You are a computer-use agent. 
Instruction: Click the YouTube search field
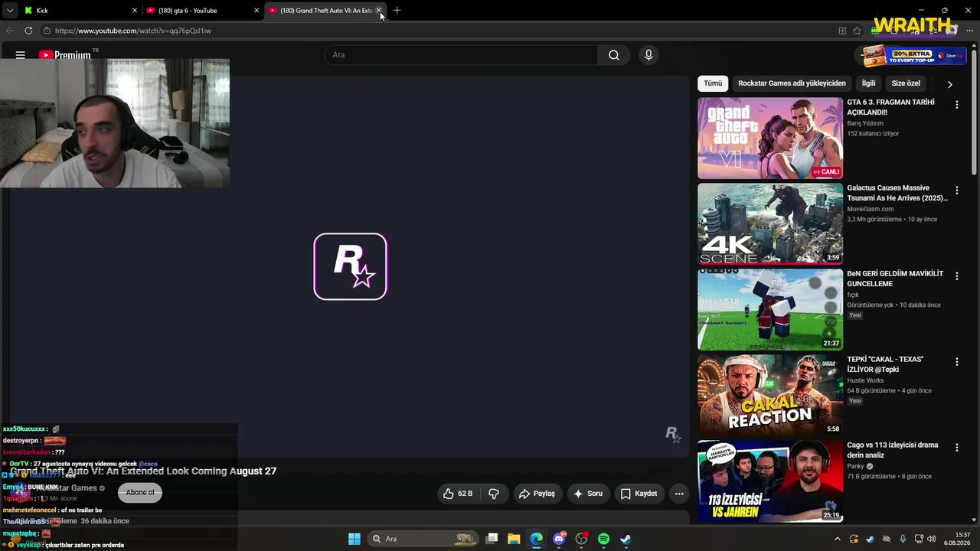461,55
